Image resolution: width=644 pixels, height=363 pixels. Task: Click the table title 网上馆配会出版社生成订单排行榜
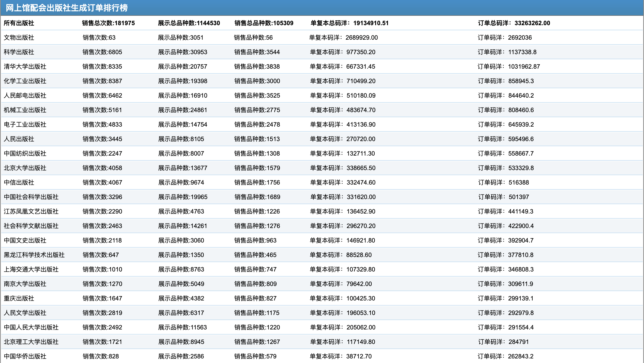point(67,8)
